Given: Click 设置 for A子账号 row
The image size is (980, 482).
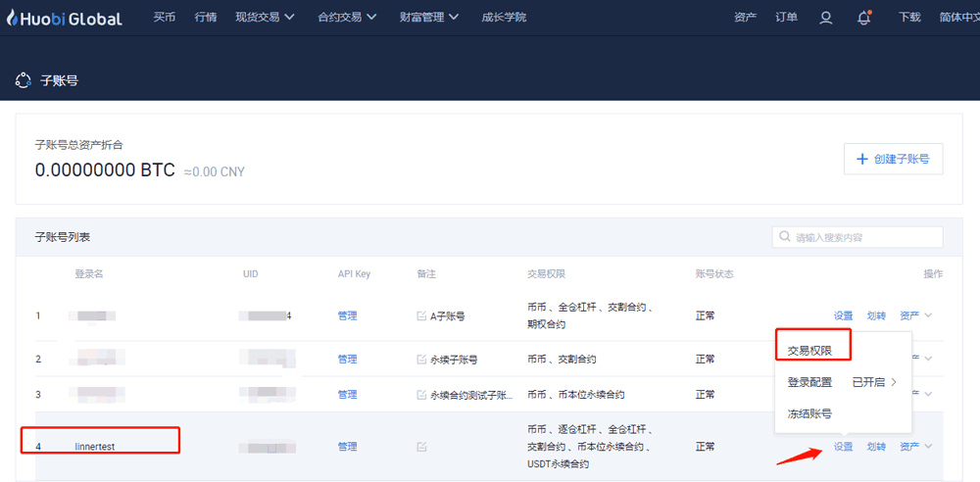Looking at the screenshot, I should click(x=843, y=315).
